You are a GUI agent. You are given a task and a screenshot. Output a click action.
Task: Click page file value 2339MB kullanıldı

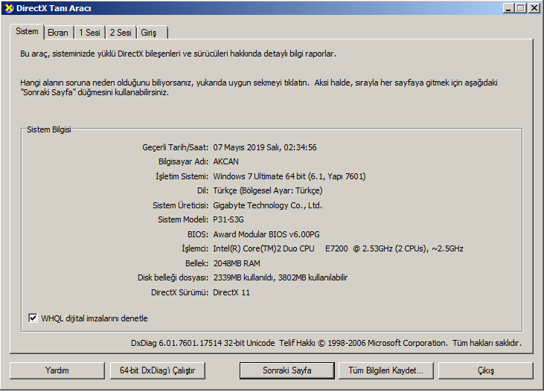point(244,277)
